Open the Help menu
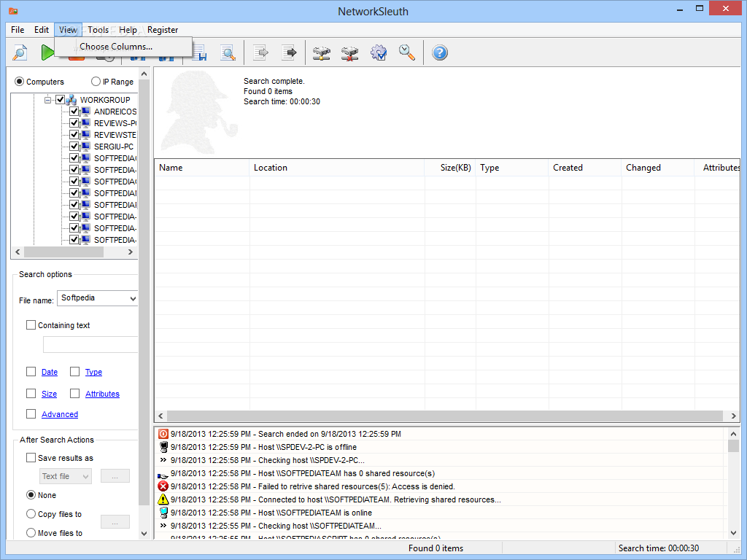Viewport: 747px width, 560px height. coord(128,29)
